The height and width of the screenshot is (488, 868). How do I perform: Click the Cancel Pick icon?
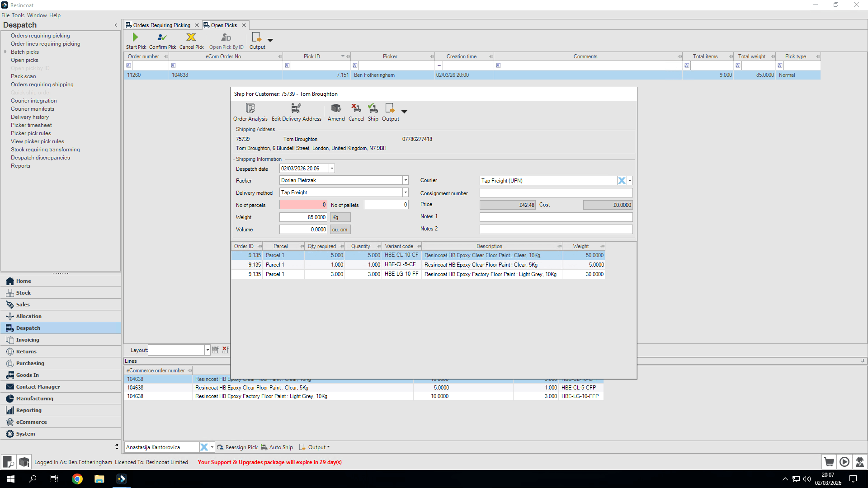tap(191, 38)
